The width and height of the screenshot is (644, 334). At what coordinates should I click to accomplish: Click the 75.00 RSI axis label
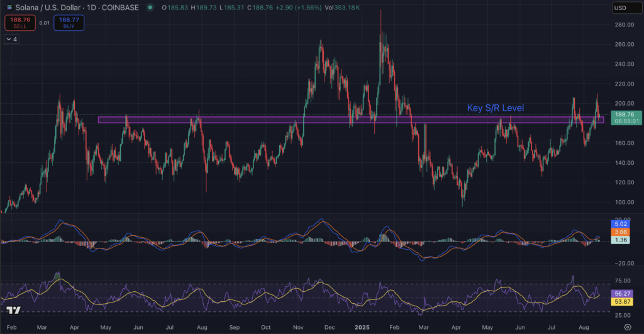pos(623,281)
